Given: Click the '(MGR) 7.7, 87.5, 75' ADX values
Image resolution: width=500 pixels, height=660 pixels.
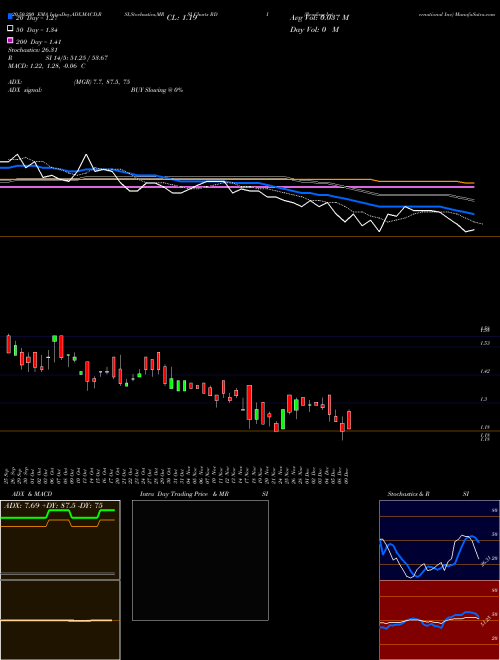Looking at the screenshot, I should click(102, 82).
